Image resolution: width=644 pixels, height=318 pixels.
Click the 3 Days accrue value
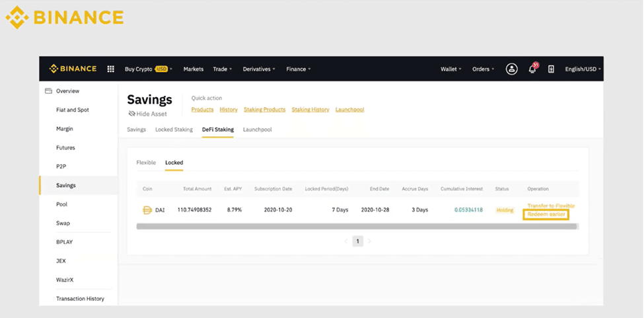tap(419, 210)
